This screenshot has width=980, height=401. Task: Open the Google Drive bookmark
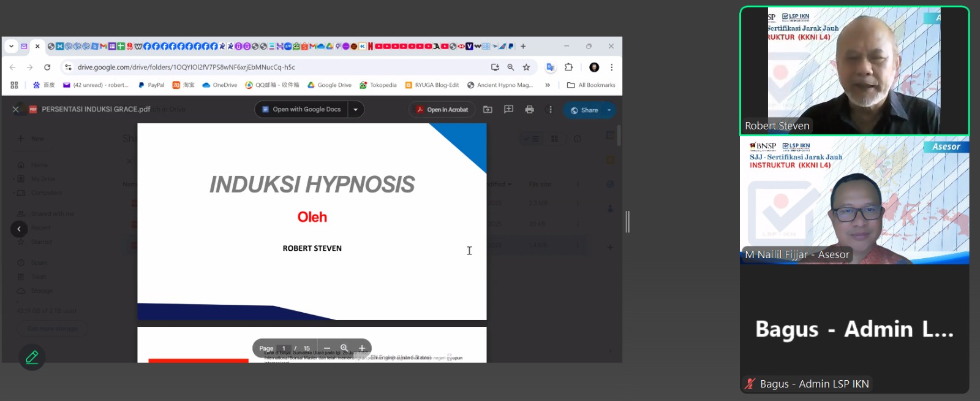330,85
